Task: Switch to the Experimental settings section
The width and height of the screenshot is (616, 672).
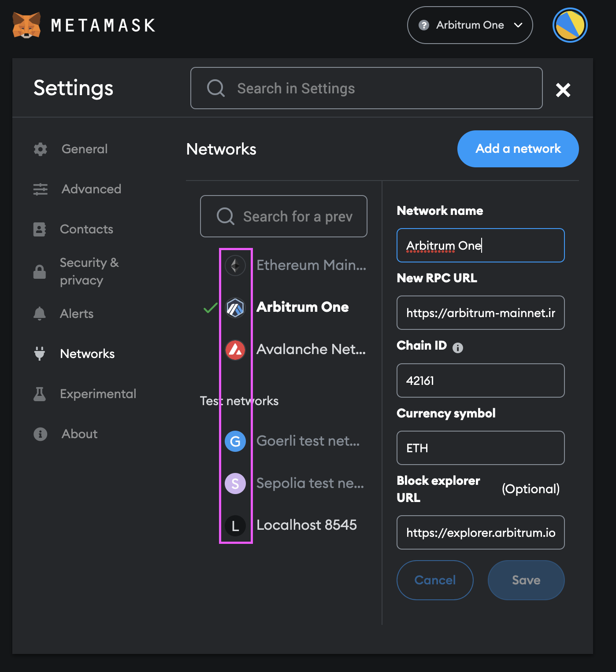Action: pos(98,394)
